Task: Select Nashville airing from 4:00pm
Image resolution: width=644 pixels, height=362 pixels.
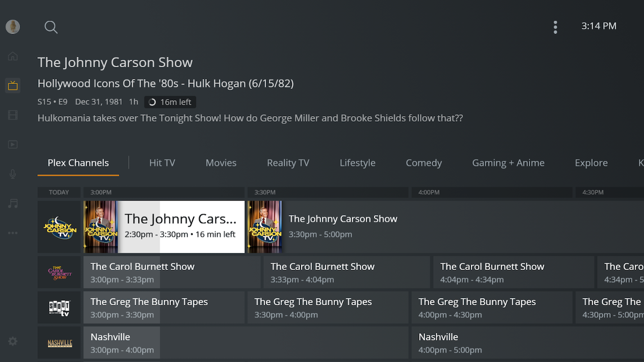Action: click(492, 342)
